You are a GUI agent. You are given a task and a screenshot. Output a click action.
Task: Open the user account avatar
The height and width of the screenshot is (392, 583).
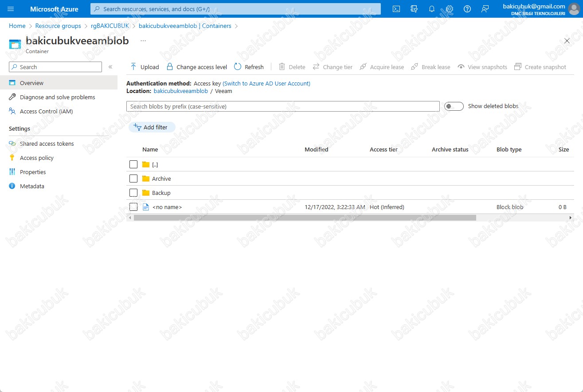[574, 9]
